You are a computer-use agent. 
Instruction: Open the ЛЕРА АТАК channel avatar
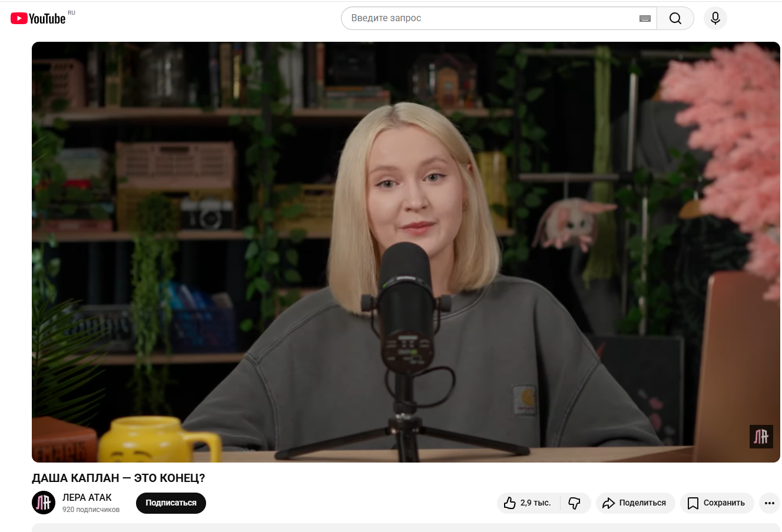(x=44, y=503)
